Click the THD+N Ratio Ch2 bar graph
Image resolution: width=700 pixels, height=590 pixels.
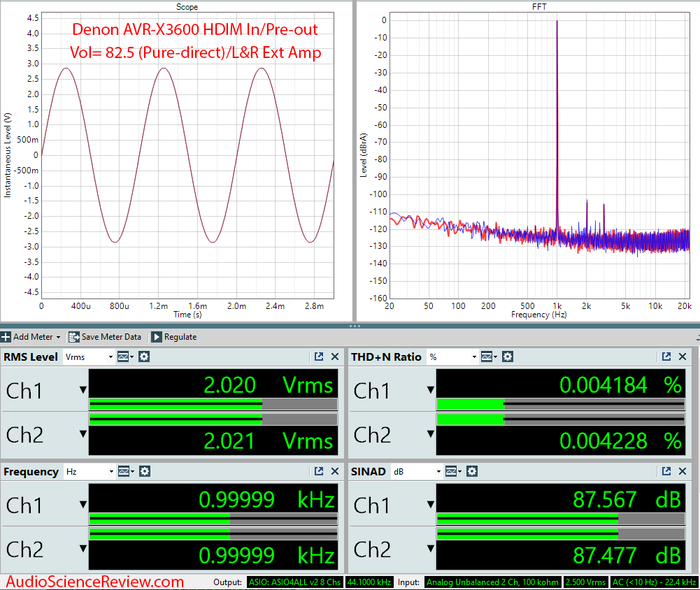(561, 419)
